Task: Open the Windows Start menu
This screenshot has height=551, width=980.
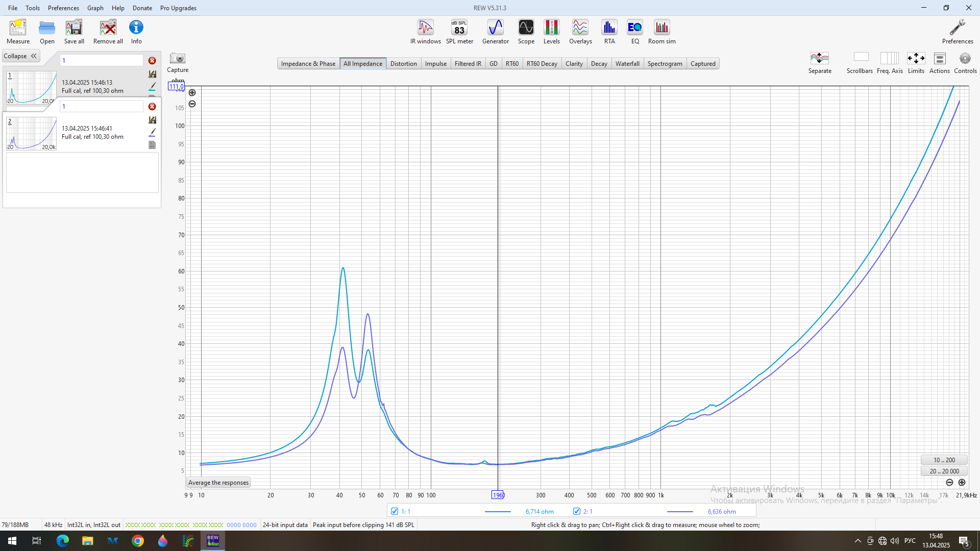Action: tap(12, 541)
